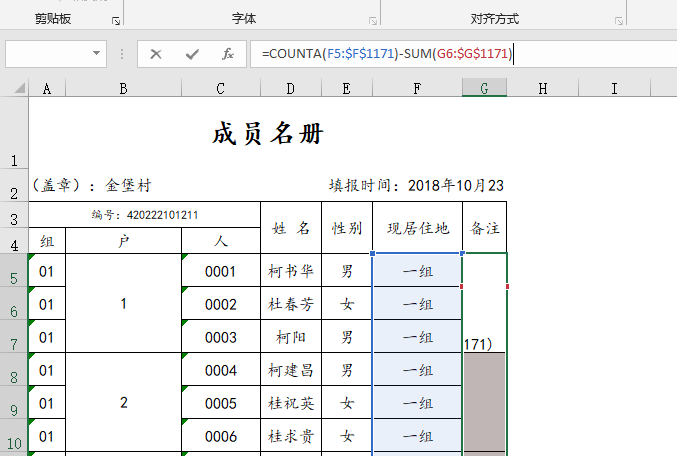Click the 户 header cell

click(x=123, y=241)
